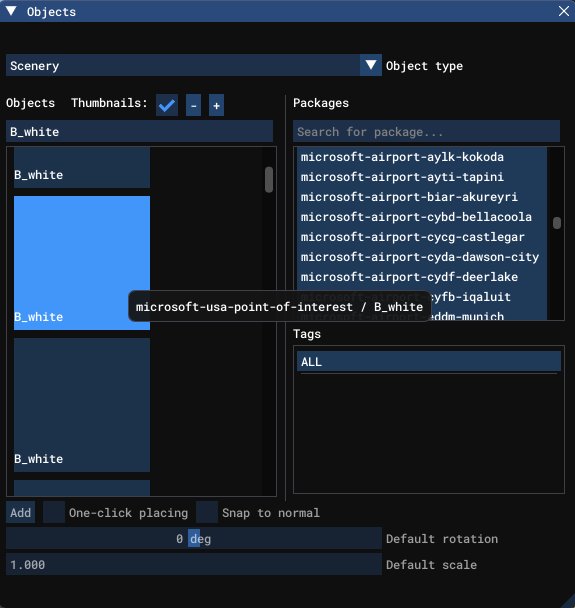Enable One-click placing checkbox
The width and height of the screenshot is (575, 608).
click(x=54, y=513)
